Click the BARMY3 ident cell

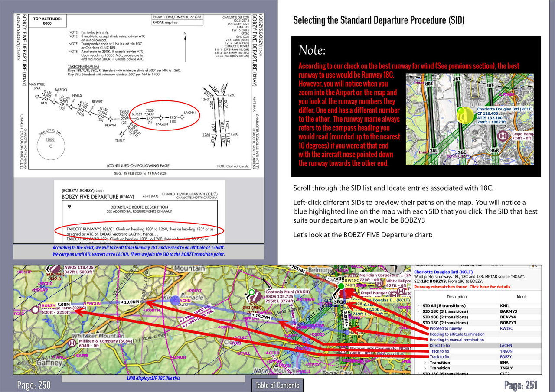point(508,311)
